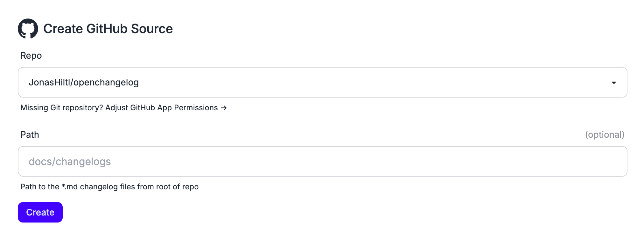The height and width of the screenshot is (241, 644).
Task: Open the repository selection menu via its caret
Action: click(614, 82)
